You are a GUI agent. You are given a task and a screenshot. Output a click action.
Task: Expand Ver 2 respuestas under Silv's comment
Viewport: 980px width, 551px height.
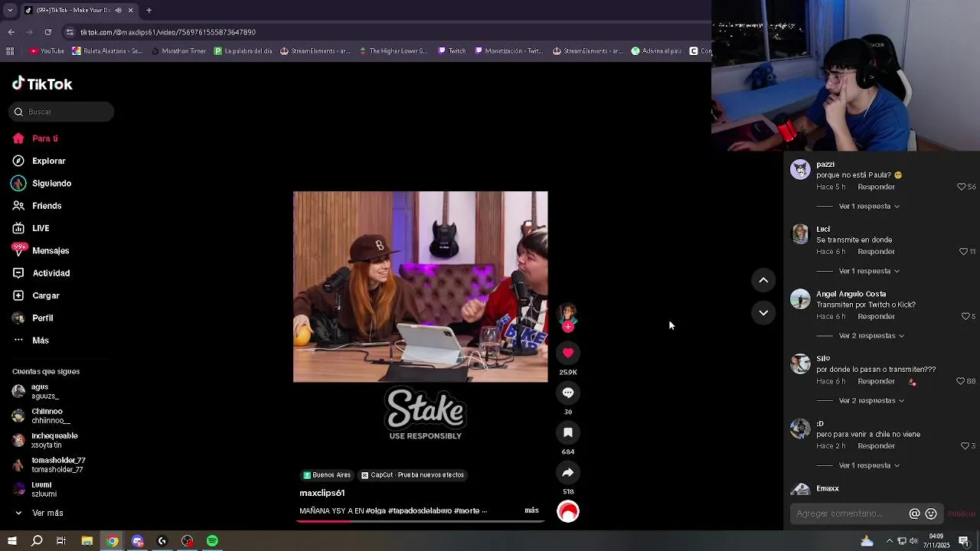coord(871,401)
